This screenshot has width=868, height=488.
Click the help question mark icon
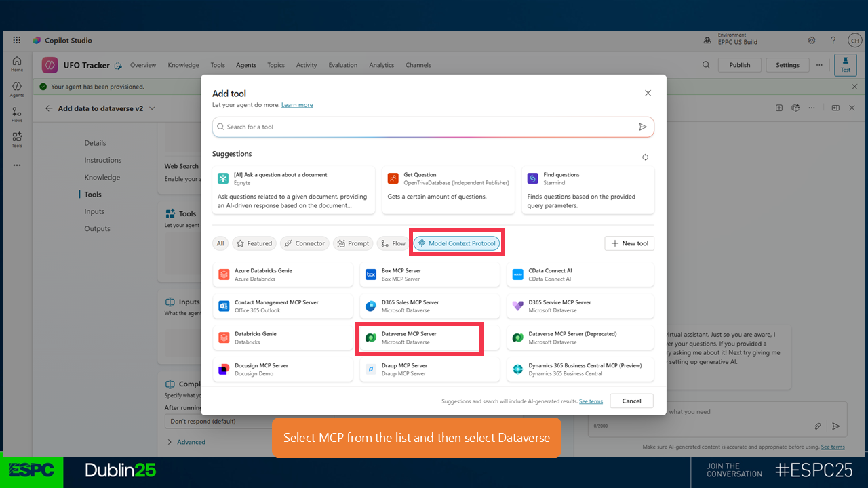tap(833, 41)
